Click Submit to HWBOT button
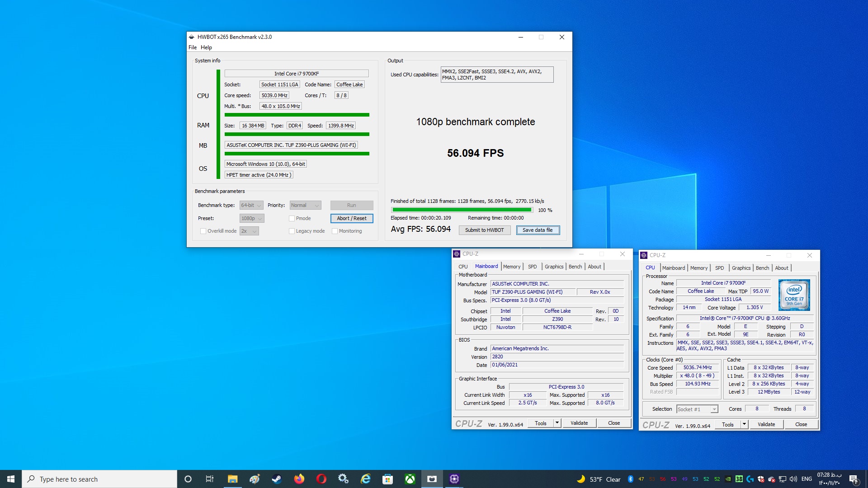Viewport: 868px width, 488px height. (x=485, y=230)
